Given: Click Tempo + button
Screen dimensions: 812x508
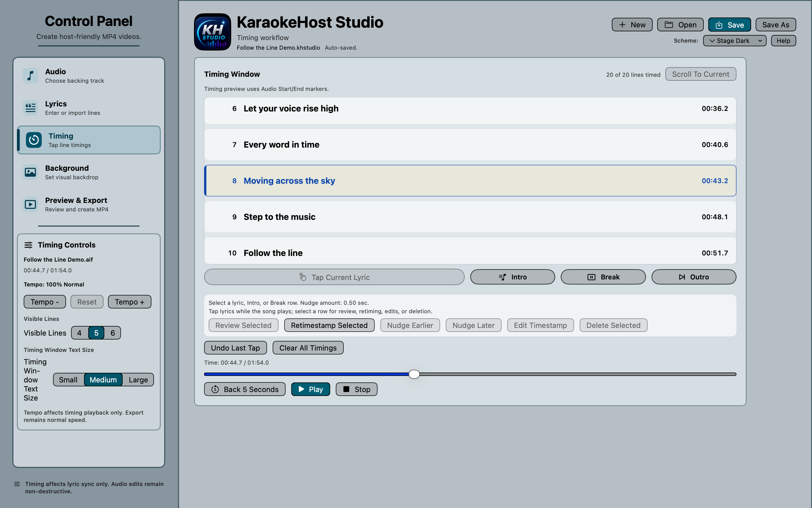Looking at the screenshot, I should [129, 302].
